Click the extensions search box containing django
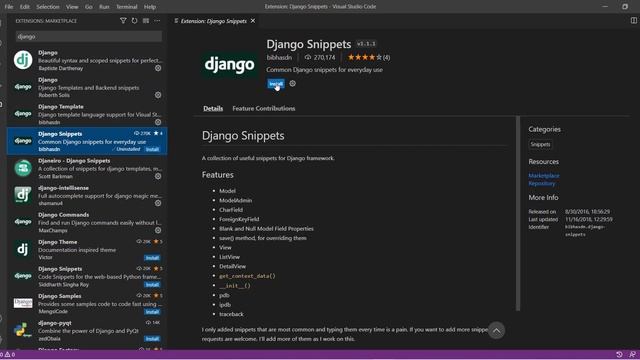 click(x=89, y=36)
